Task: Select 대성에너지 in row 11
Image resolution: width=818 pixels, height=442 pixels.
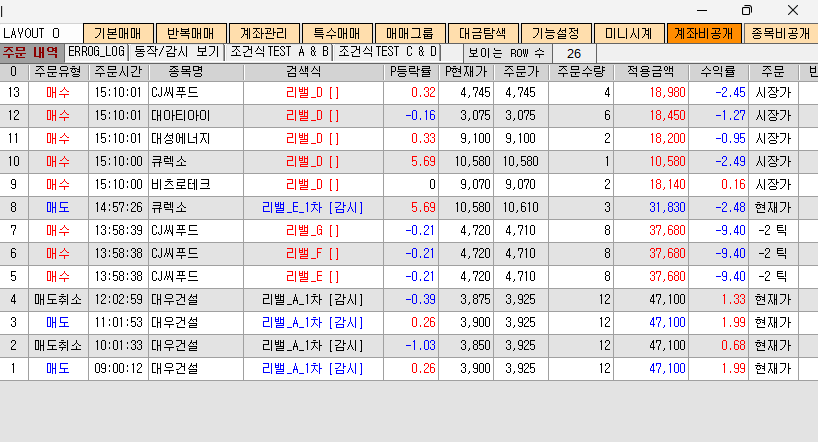Action: point(180,139)
